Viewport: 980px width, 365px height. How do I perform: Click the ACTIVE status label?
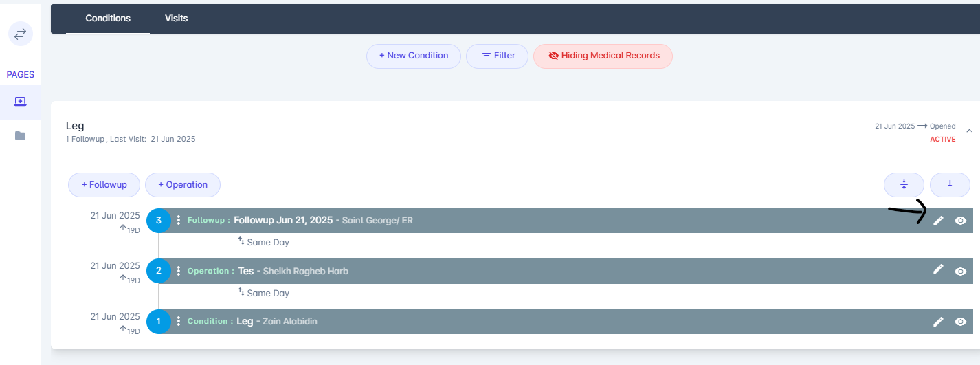pos(942,140)
